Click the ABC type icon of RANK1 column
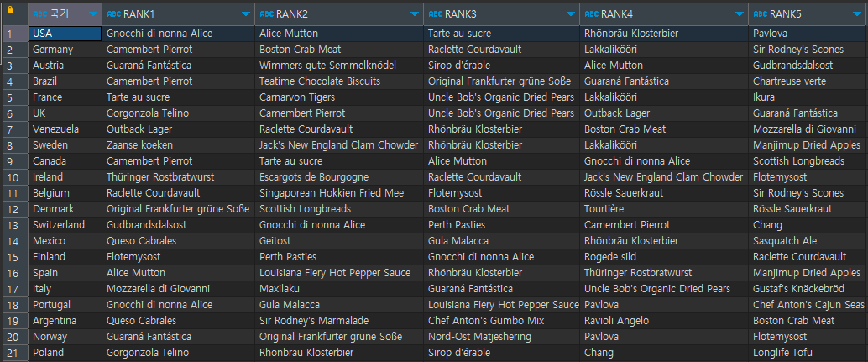Viewport: 868px width, 362px height. click(x=113, y=13)
